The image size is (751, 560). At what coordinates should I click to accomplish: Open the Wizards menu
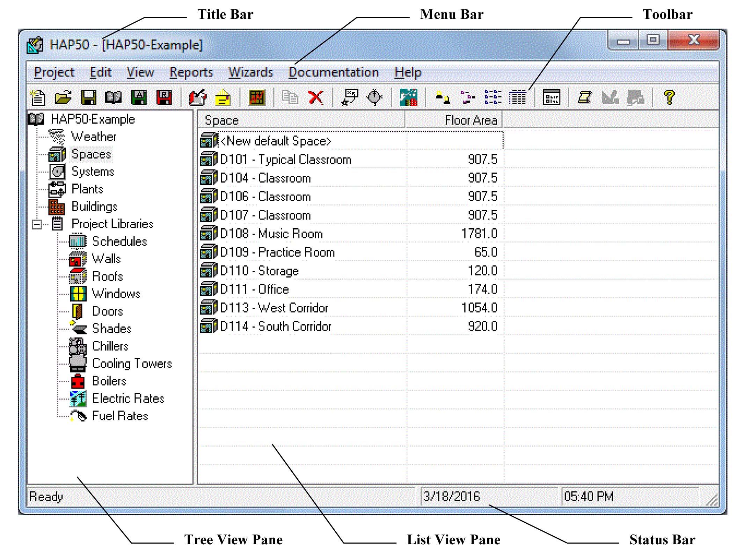click(250, 72)
